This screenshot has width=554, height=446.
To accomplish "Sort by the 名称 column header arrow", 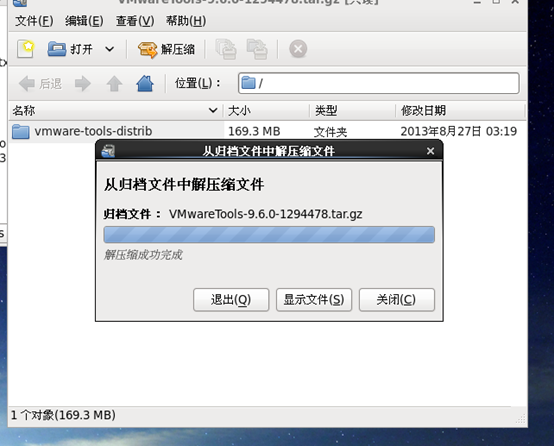I will point(213,111).
